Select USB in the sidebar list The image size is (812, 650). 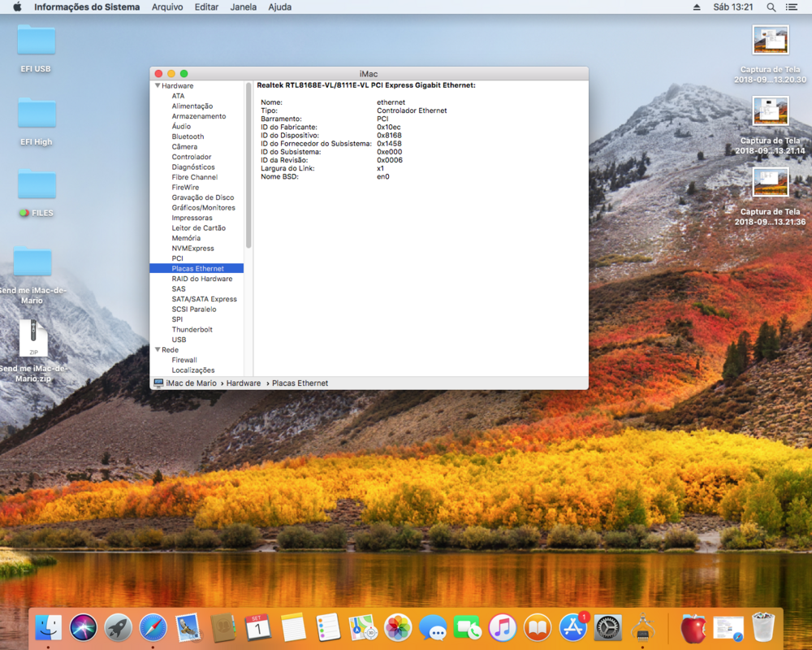pos(179,340)
